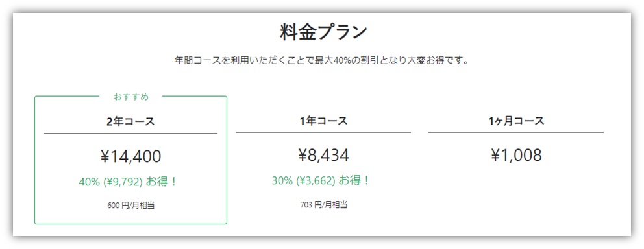Click the green border of recommended card
This screenshot has width=644, height=249.
35,160
